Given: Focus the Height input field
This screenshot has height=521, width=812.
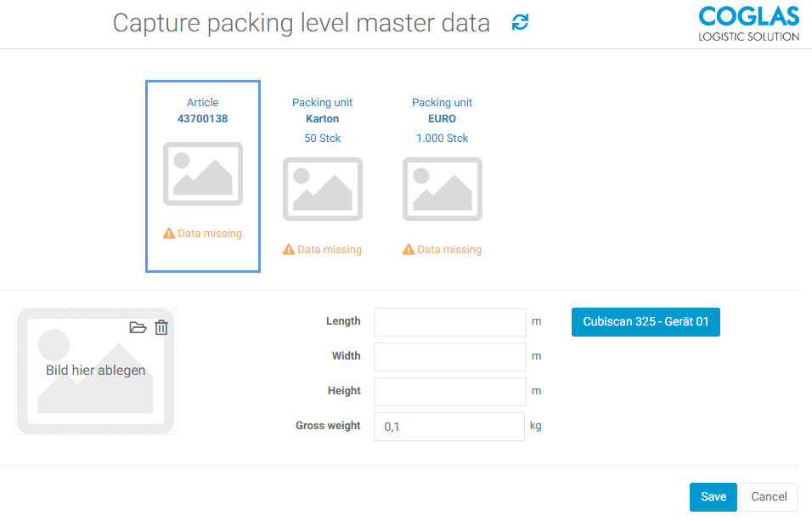Looking at the screenshot, I should (450, 392).
